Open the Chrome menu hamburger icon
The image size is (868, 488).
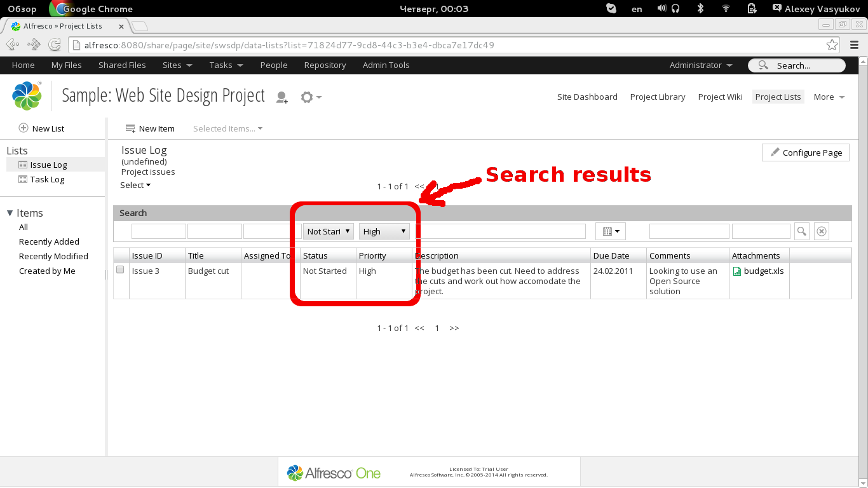click(854, 45)
